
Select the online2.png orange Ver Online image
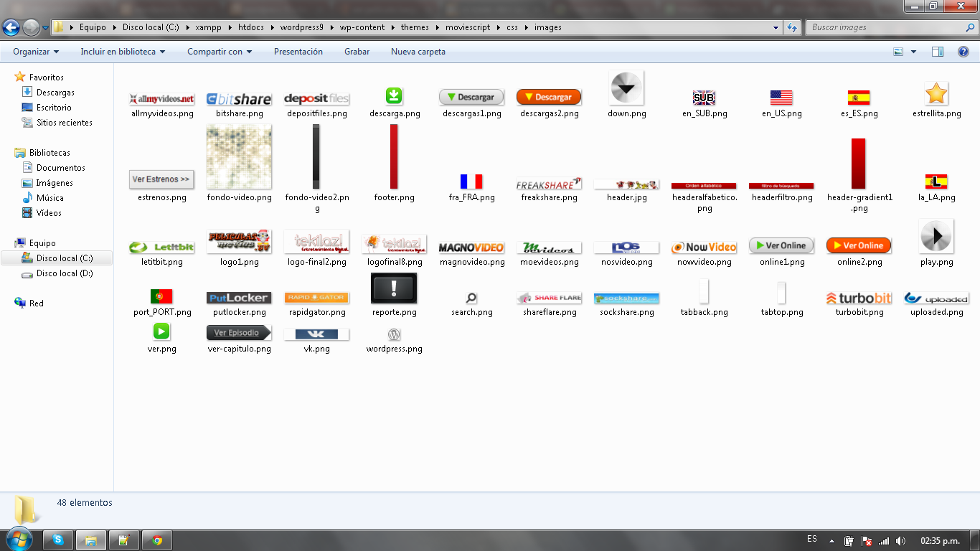859,245
